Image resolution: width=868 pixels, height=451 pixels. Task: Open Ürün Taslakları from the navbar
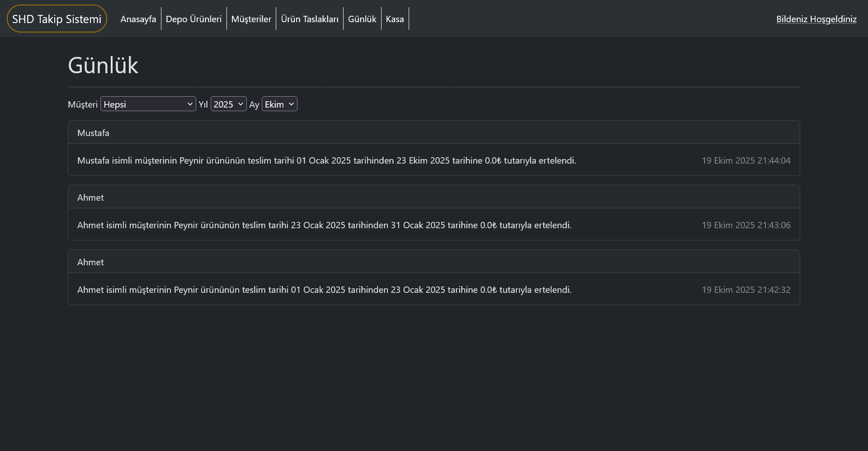310,19
